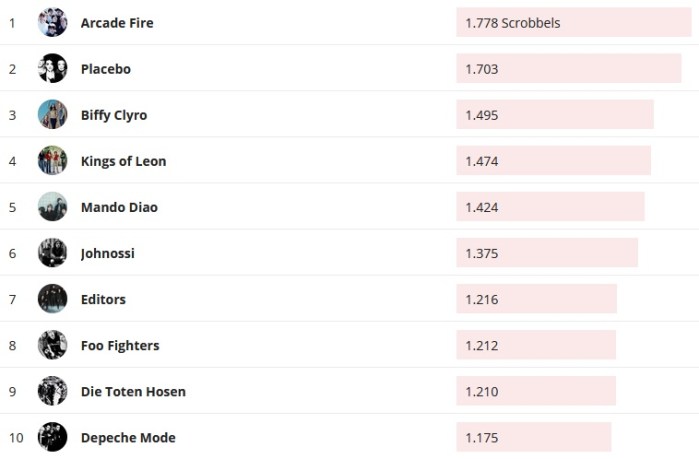Click the Editors 1.216 scrobble bar
This screenshot has width=699, height=459.
[x=536, y=299]
